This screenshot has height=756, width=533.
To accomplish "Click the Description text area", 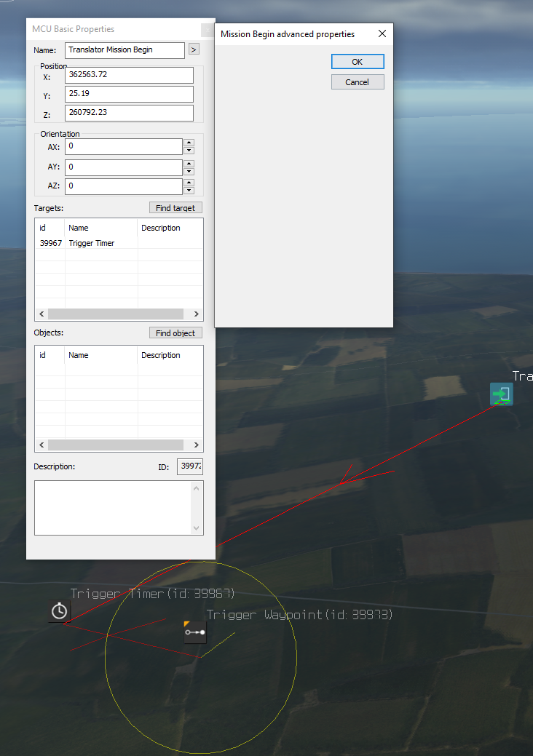I will (113, 507).
